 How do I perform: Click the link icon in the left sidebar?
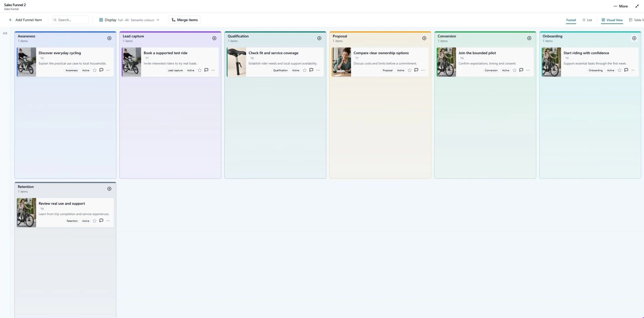(x=5, y=33)
